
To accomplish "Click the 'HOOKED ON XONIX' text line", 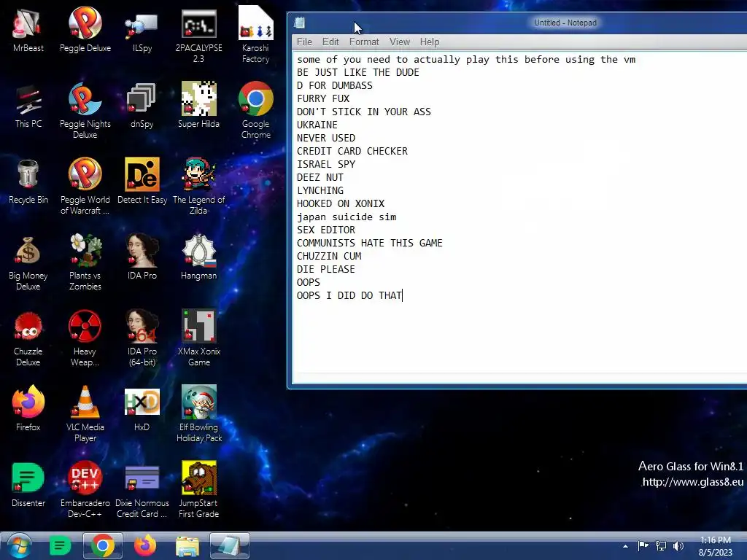I will [x=340, y=204].
